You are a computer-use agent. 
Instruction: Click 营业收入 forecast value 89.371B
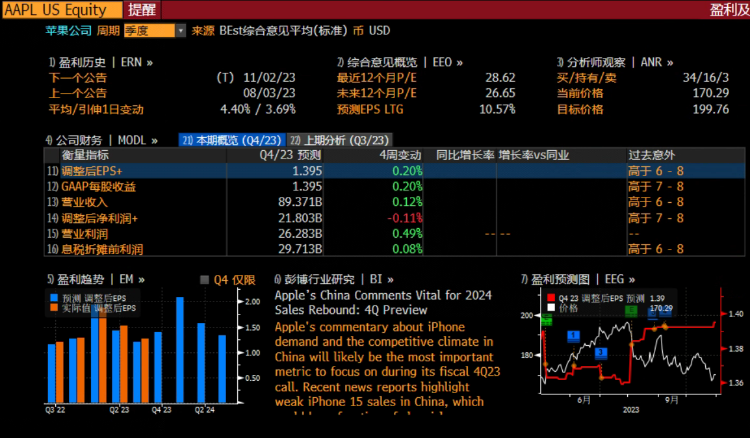click(x=300, y=202)
